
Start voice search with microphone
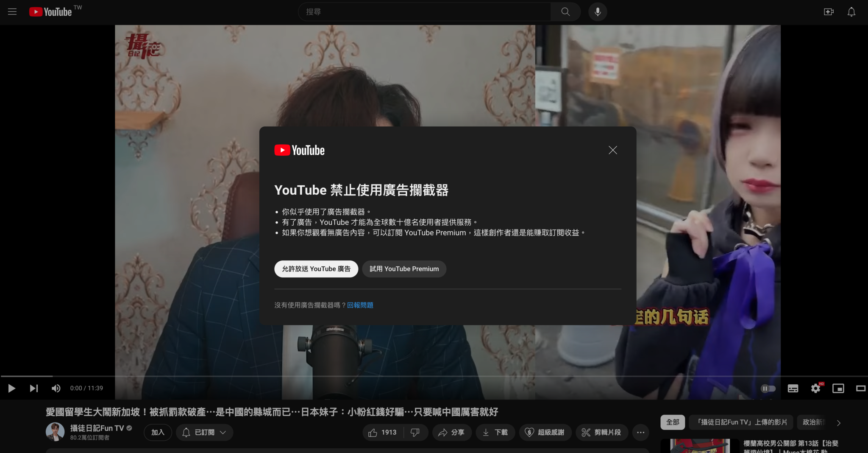pos(598,12)
